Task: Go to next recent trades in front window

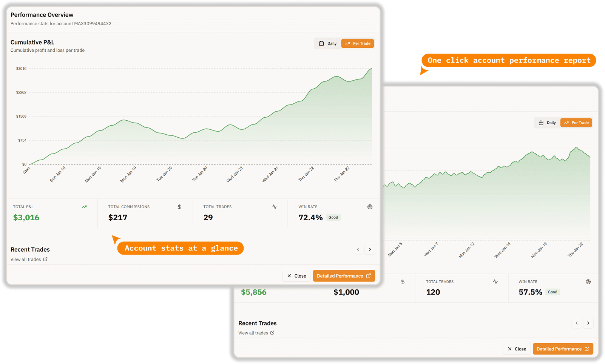Action: point(370,249)
